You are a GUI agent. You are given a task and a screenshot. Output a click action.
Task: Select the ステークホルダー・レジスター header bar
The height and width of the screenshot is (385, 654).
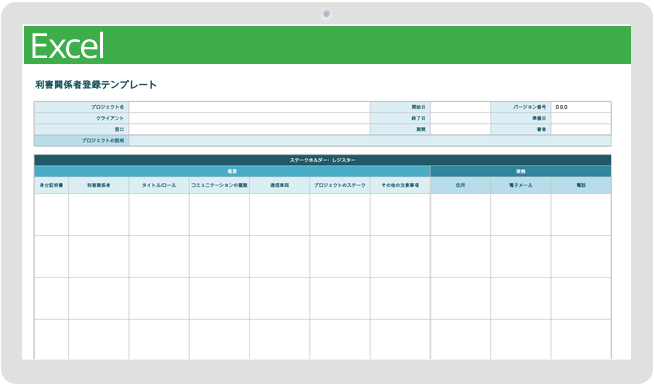pyautogui.click(x=322, y=160)
